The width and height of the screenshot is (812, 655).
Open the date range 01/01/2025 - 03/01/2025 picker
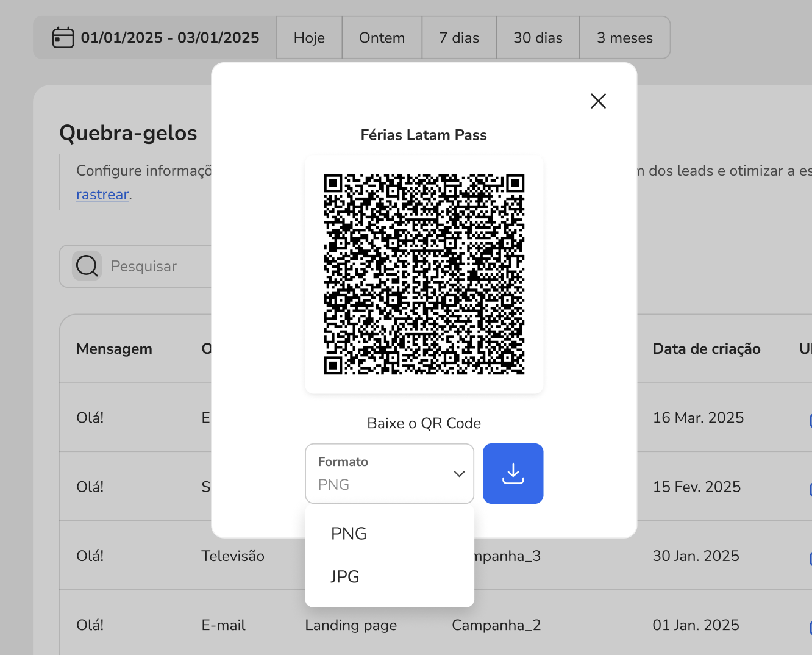point(169,38)
